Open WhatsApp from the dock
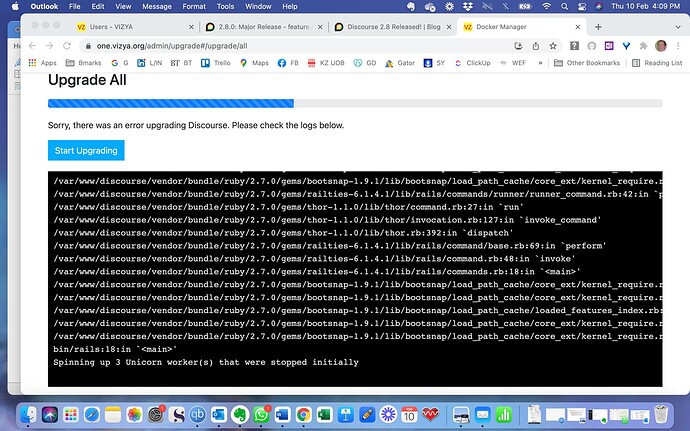690x431 pixels. coord(261,414)
